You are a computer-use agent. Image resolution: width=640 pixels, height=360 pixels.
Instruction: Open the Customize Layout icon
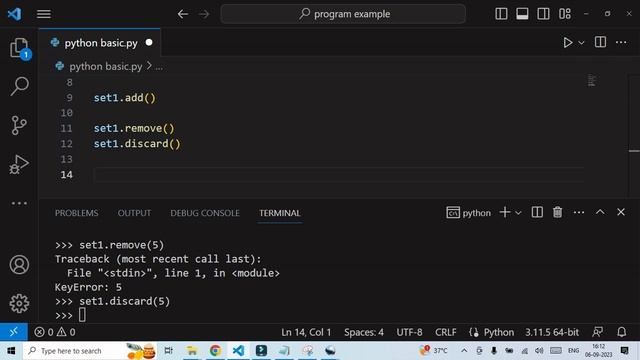point(565,14)
